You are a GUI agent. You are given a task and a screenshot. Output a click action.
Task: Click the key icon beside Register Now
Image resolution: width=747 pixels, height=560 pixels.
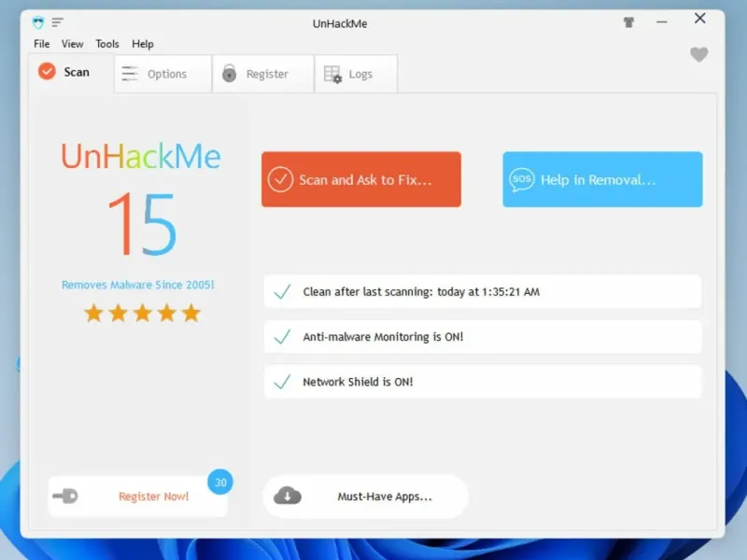[x=65, y=497]
